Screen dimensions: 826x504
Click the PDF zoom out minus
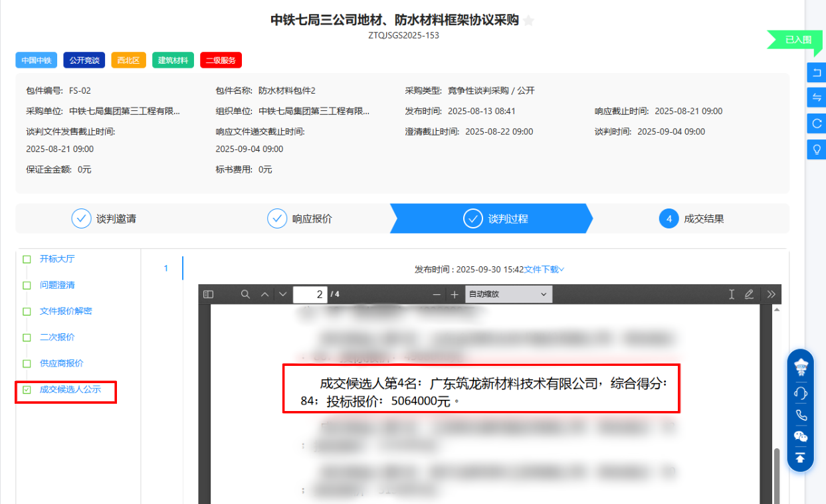(437, 294)
